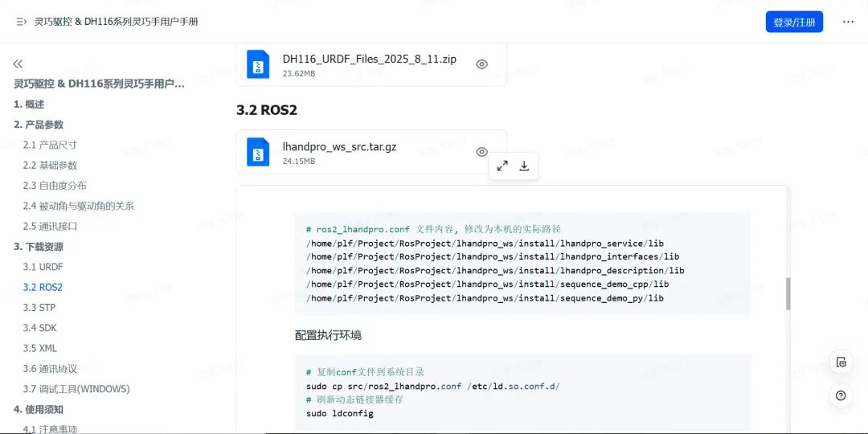868x434 pixels.
Task: Click the lhandpro_ws_src.tar.gz file icon
Action: (x=258, y=152)
